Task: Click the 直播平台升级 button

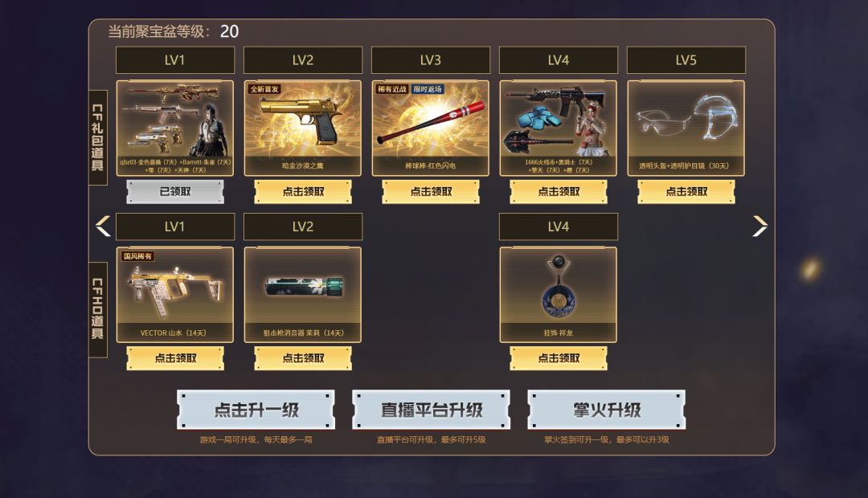Action: click(x=432, y=410)
